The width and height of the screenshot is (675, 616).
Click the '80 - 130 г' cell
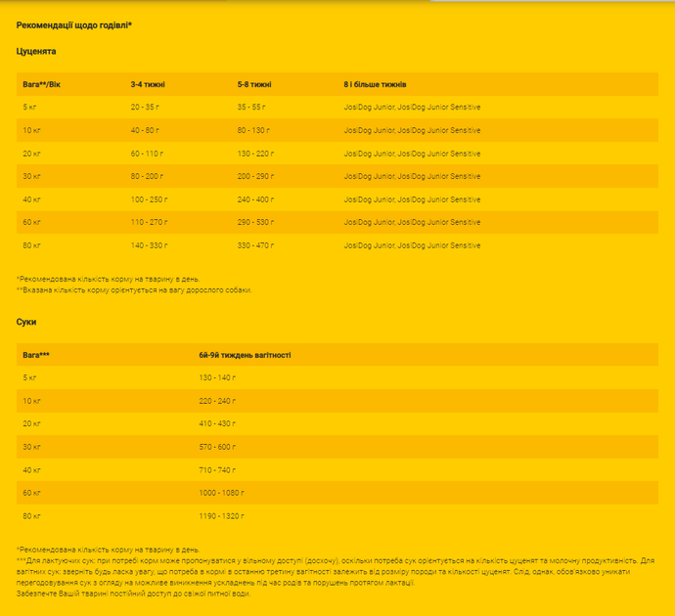coord(253,130)
